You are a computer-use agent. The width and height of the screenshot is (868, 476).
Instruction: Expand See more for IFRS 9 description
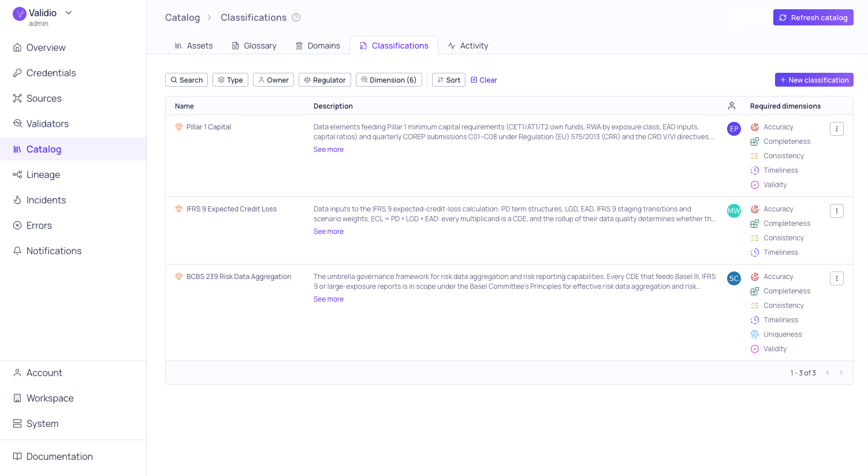coord(329,232)
